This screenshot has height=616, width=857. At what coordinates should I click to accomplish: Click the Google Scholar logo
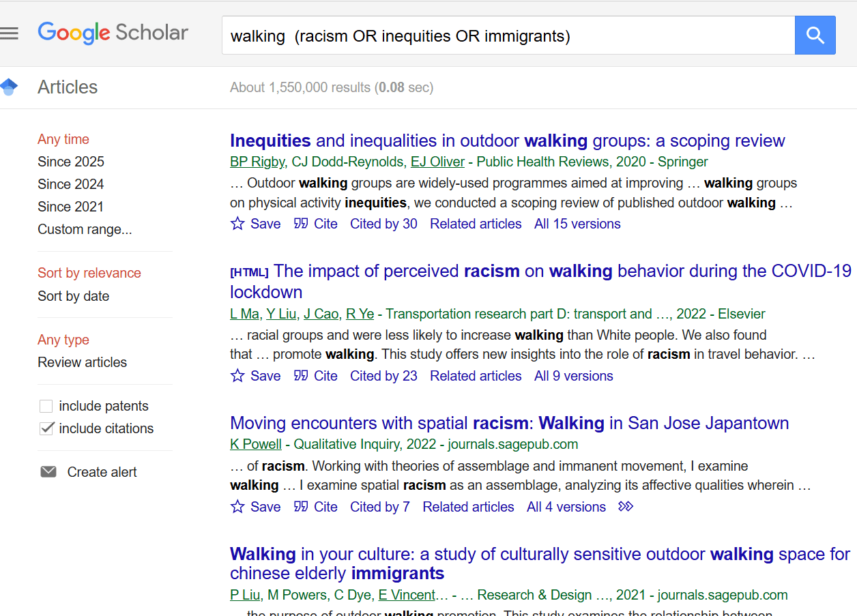click(x=113, y=32)
